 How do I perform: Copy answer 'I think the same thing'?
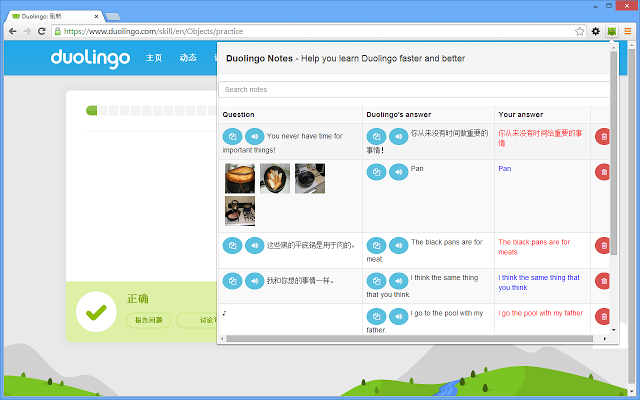(x=376, y=281)
